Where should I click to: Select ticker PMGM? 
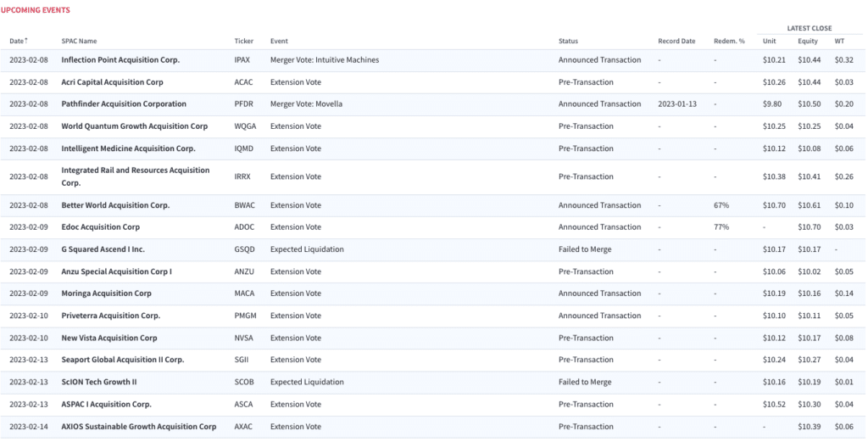pos(245,315)
